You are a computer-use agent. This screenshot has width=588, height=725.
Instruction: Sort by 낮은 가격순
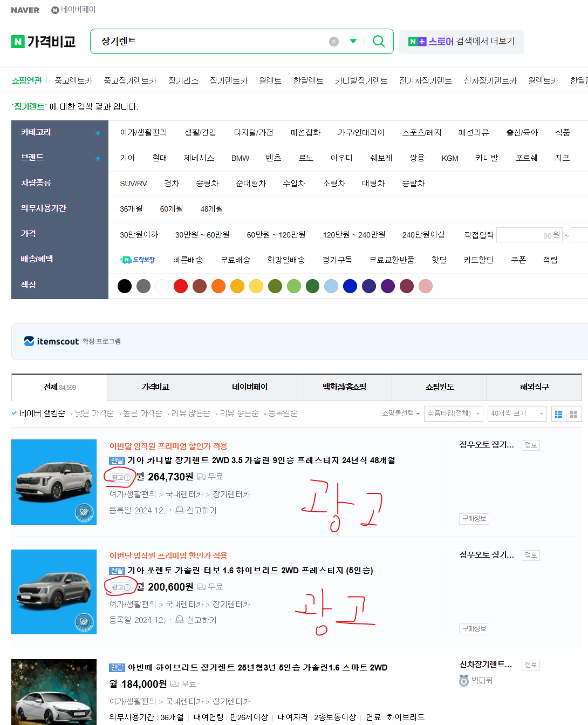coord(94,414)
